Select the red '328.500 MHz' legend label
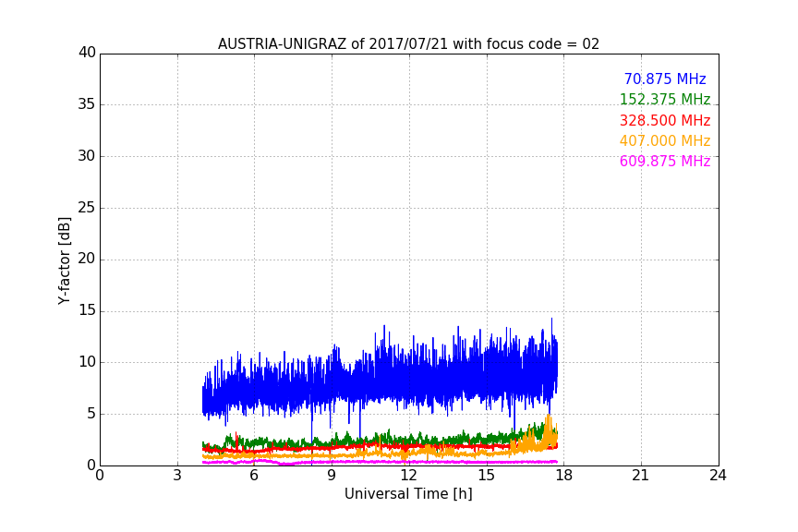Screen dimensions: 798x532 [x=665, y=121]
